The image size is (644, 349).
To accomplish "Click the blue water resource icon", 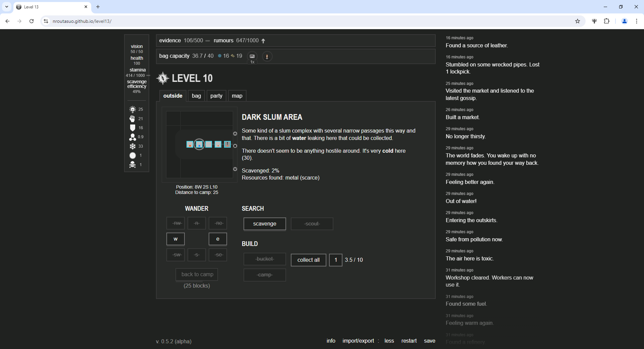I will tap(220, 56).
